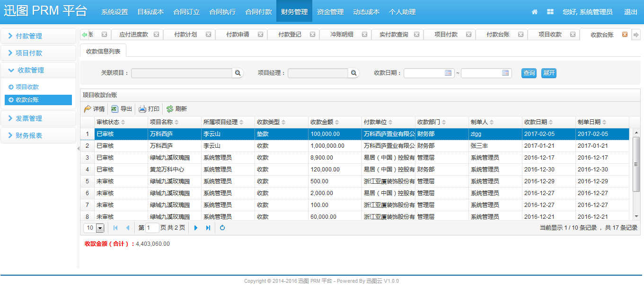The width and height of the screenshot is (644, 287).
Task: Open the 资金管理 top menu
Action: (x=330, y=12)
